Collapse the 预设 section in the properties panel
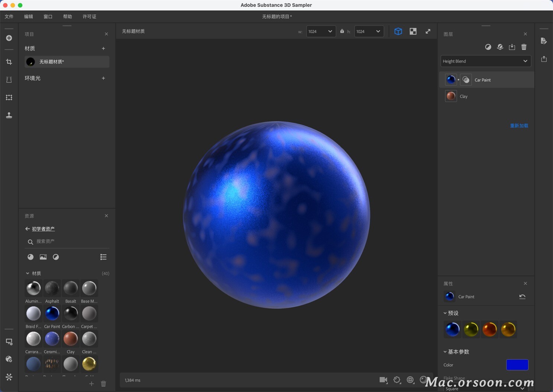Viewport: 553px width, 392px height. [x=445, y=313]
